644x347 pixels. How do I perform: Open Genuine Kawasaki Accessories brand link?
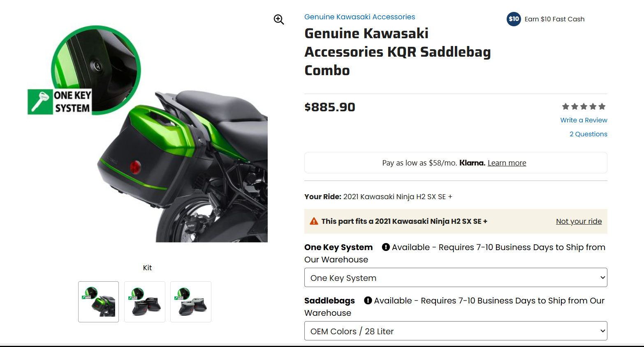360,17
